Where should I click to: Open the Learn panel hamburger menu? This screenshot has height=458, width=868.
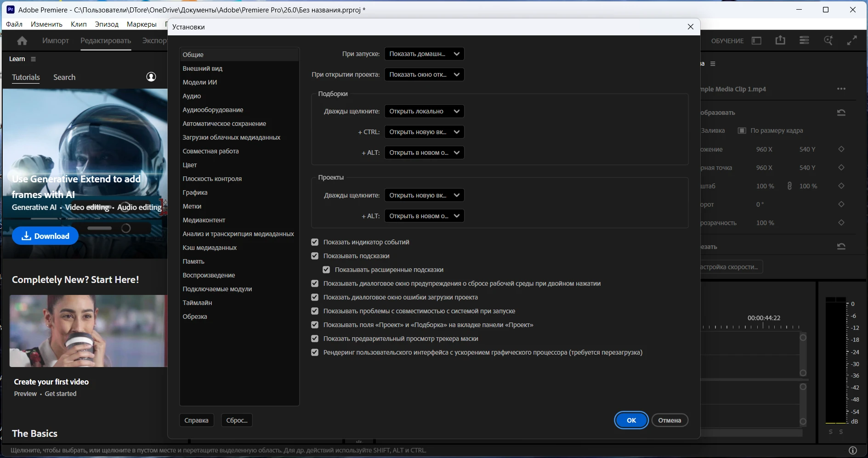pos(33,59)
